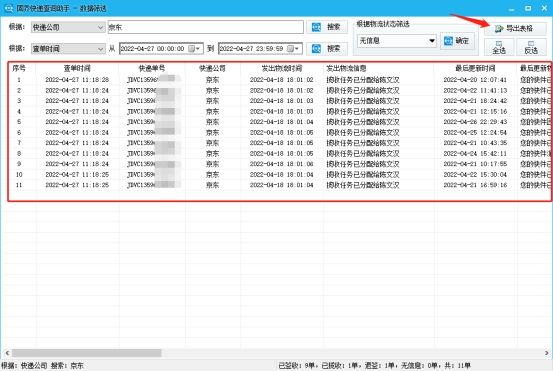The image size is (553, 371).
Task: Click the 发出物流时间 column header
Action: [281, 68]
